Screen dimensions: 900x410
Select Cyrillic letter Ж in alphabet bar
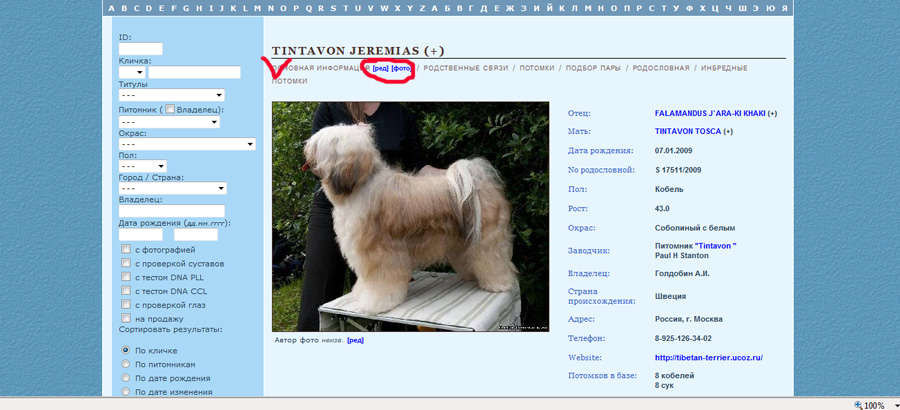[509, 8]
